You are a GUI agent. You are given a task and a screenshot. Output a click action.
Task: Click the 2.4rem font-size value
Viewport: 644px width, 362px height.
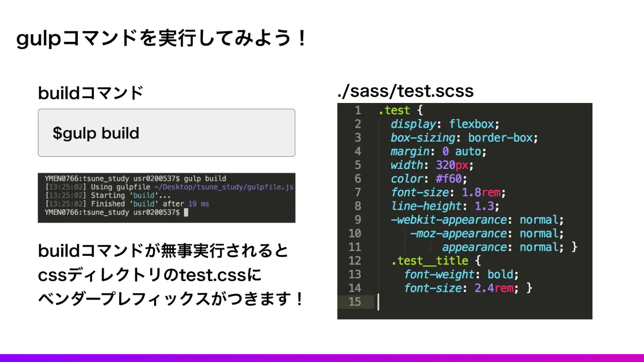click(x=495, y=288)
